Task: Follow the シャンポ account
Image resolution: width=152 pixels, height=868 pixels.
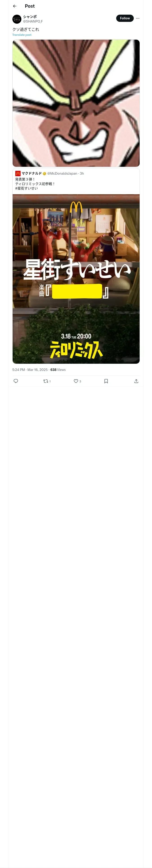Action: click(x=125, y=18)
